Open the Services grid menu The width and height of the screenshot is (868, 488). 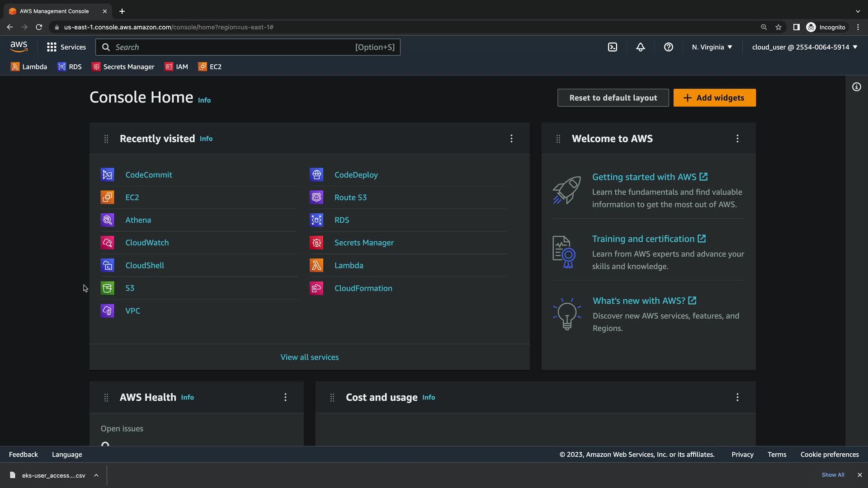[66, 47]
